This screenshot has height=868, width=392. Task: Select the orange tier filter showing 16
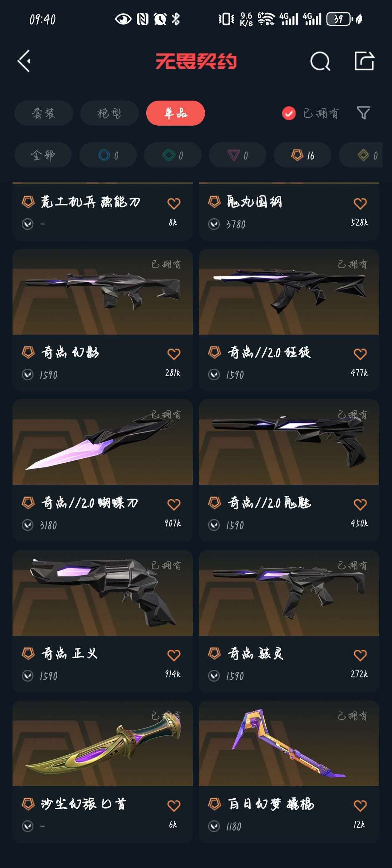[x=302, y=155]
